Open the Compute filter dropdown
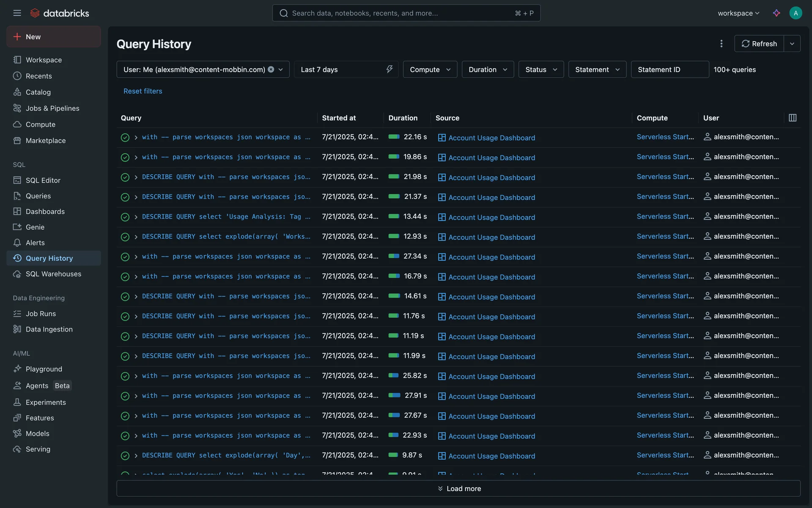This screenshot has height=508, width=812. point(430,69)
